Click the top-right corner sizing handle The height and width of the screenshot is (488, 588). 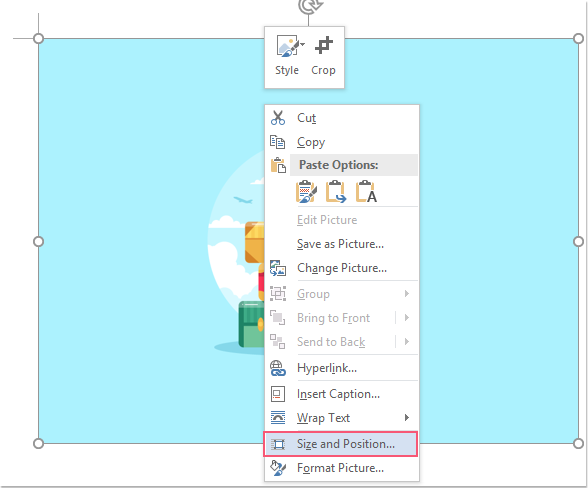point(578,38)
